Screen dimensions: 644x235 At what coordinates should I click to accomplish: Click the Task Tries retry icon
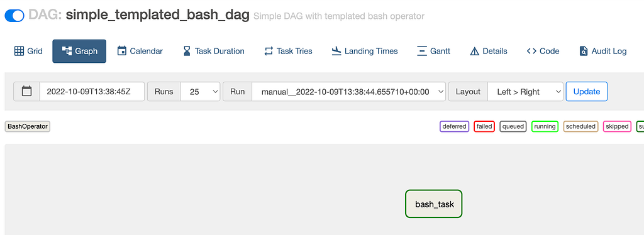(x=269, y=52)
